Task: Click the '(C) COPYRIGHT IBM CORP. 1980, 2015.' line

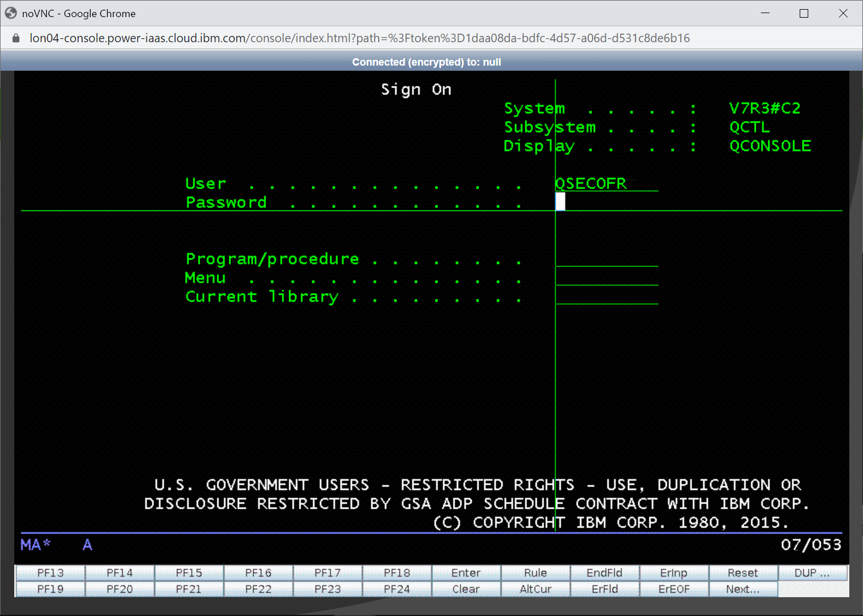Action: pos(611,522)
